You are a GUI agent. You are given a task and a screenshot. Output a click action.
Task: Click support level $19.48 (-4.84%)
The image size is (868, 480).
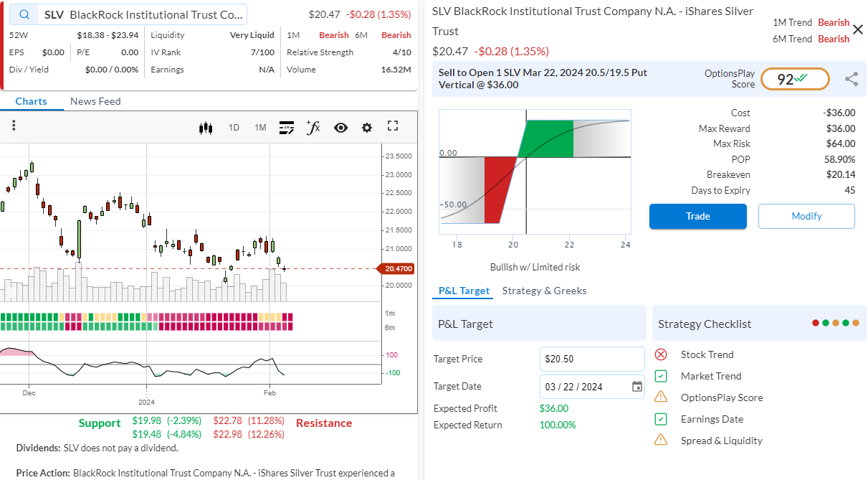click(167, 434)
